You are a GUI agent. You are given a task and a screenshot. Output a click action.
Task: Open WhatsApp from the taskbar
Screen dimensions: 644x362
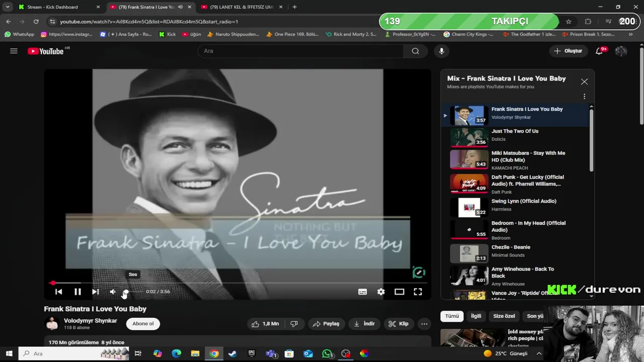click(x=328, y=353)
